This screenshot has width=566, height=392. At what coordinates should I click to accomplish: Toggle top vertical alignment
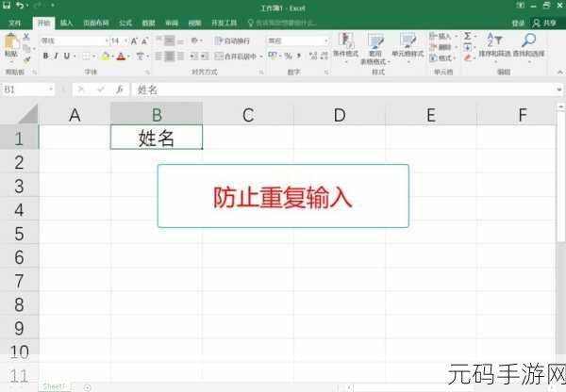[159, 41]
